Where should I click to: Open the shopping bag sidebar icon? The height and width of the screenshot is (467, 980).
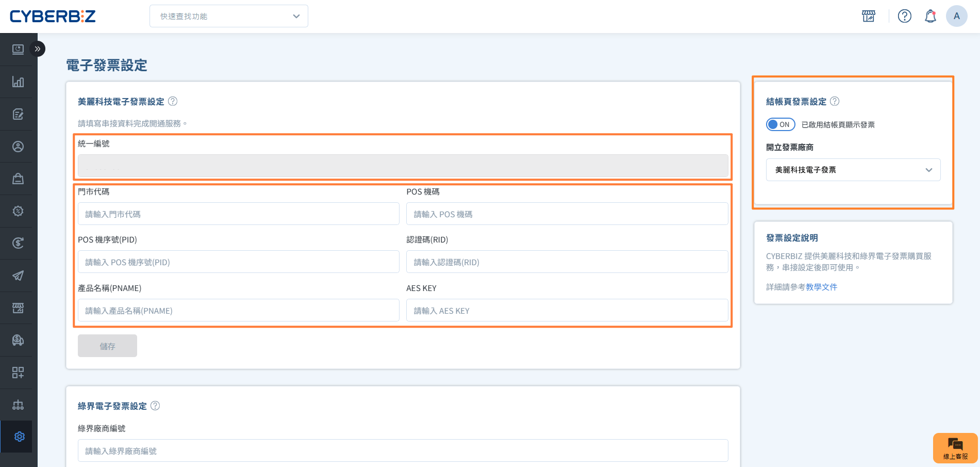pos(18,179)
